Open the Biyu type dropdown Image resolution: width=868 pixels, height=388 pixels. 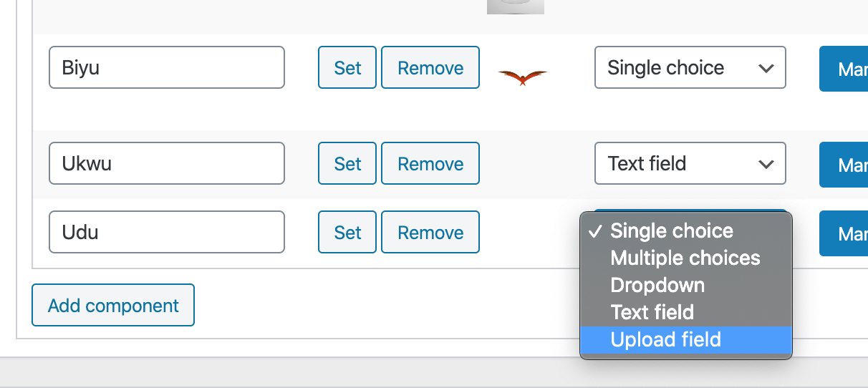[x=690, y=67]
